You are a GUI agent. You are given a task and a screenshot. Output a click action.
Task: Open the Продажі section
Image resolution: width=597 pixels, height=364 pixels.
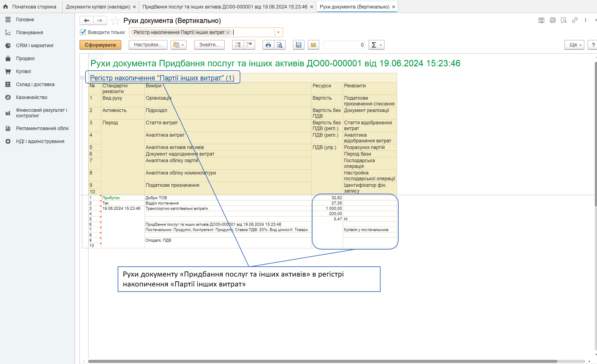pyautogui.click(x=37, y=58)
